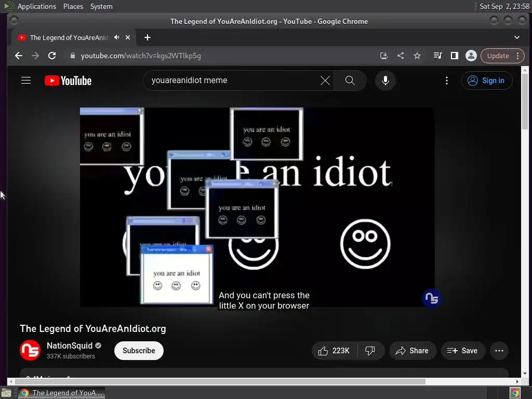Click the clock Sat Sep 2, 23:58
This screenshot has width=532, height=399.
coord(504,6)
